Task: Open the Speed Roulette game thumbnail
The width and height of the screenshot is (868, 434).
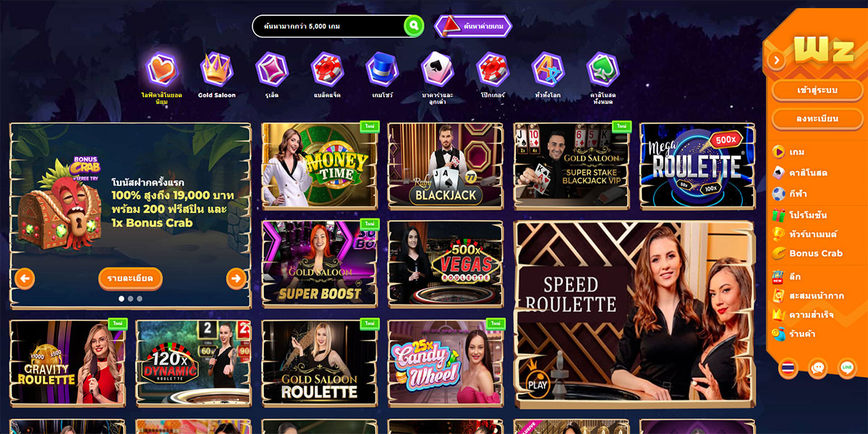Action: (x=634, y=314)
